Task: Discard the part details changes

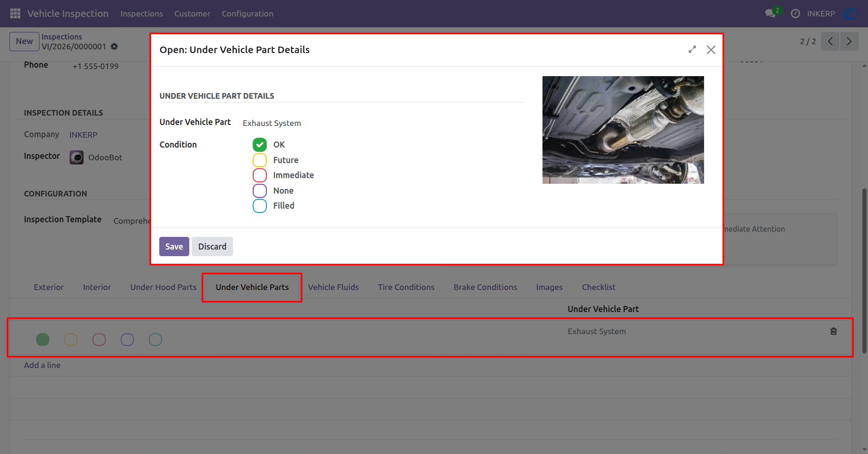Action: 212,247
